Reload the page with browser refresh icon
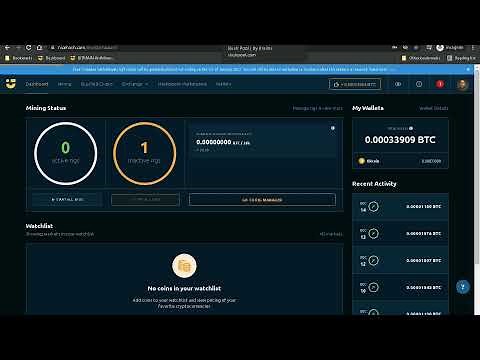This screenshot has width=480, height=360. coord(29,48)
